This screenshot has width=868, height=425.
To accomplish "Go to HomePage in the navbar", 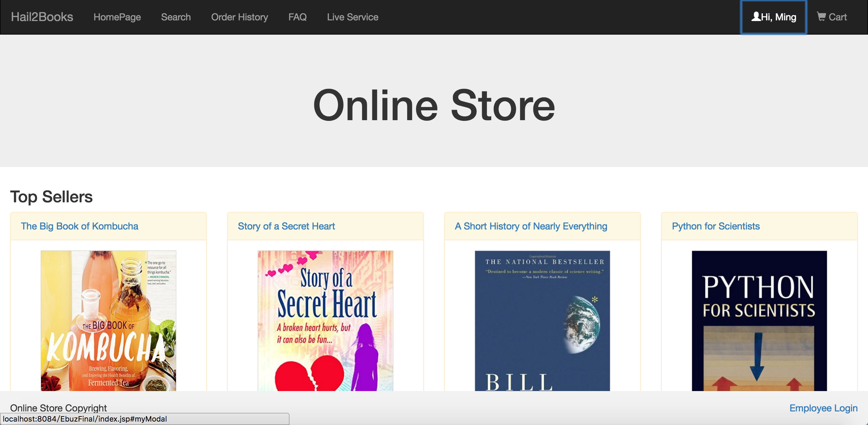I will point(117,17).
